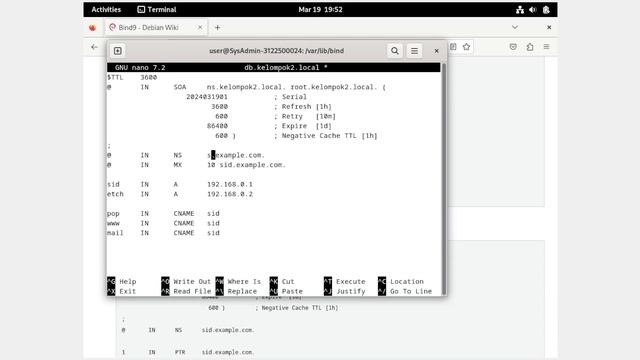Open a new Firefox tab with plus button
The width and height of the screenshot is (640, 360).
pos(218,27)
